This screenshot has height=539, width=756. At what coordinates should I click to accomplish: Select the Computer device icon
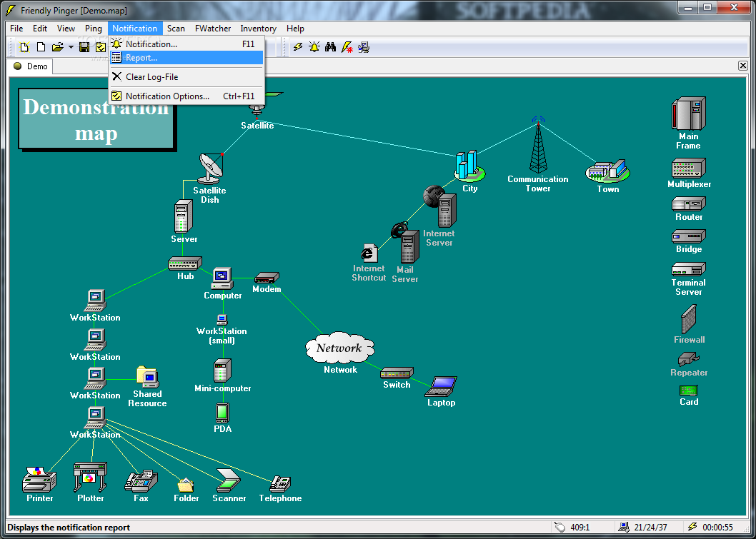(222, 278)
